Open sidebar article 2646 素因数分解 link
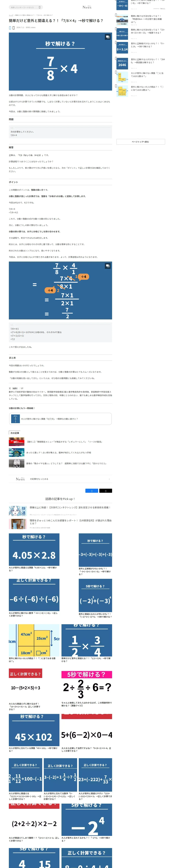 pos(148,61)
